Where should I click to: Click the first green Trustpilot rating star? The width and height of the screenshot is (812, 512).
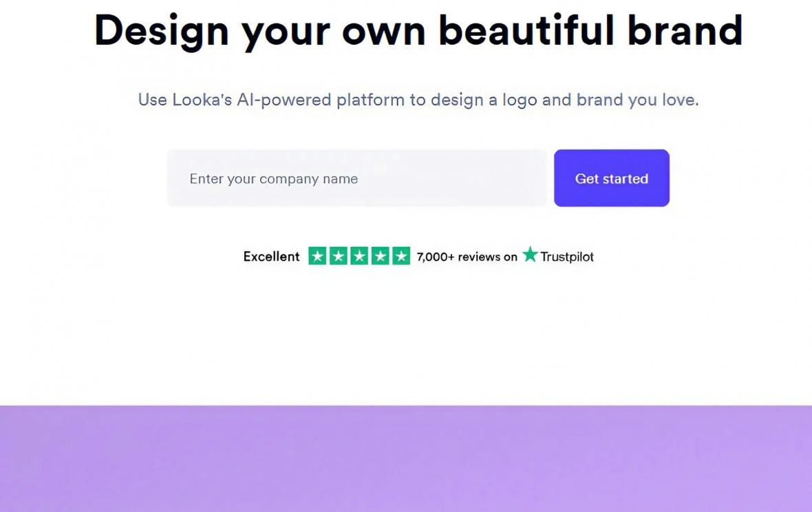[x=317, y=256]
